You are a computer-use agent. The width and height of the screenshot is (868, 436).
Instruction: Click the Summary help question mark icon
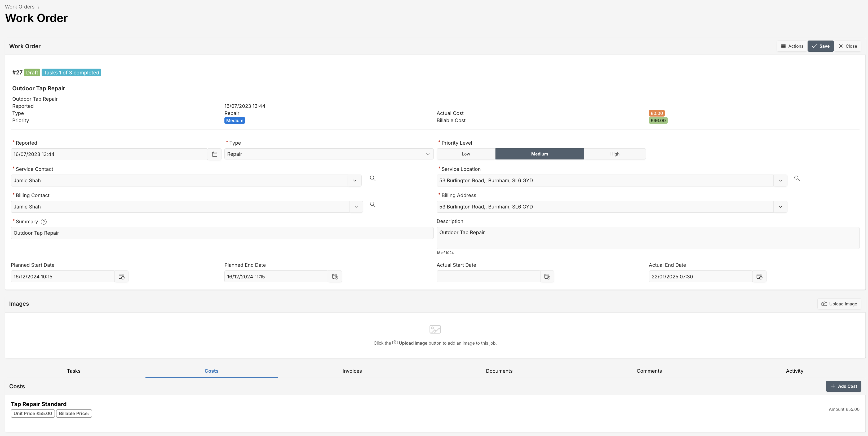[x=43, y=222]
